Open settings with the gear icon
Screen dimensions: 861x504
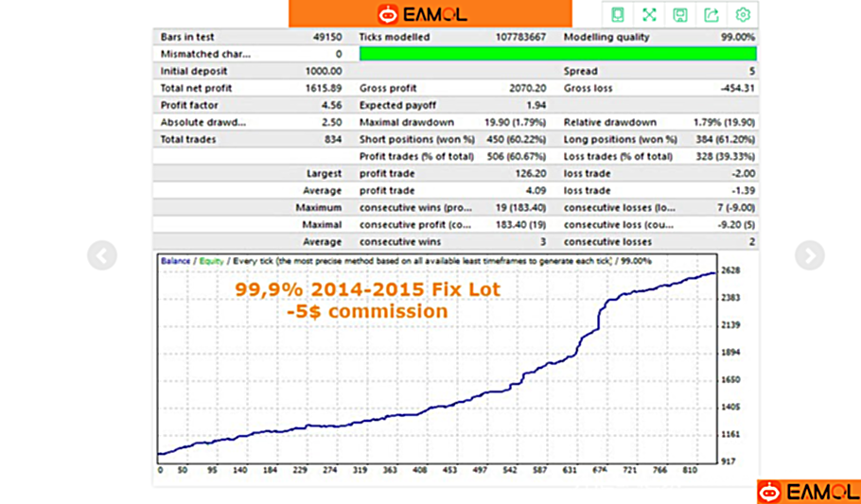744,14
